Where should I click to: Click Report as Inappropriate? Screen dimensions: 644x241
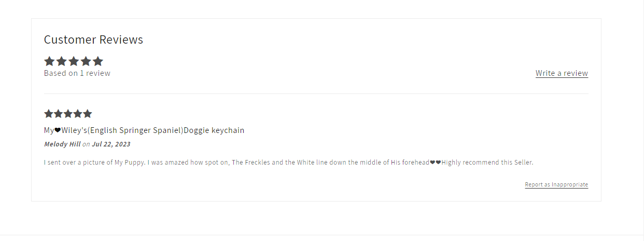[556, 184]
